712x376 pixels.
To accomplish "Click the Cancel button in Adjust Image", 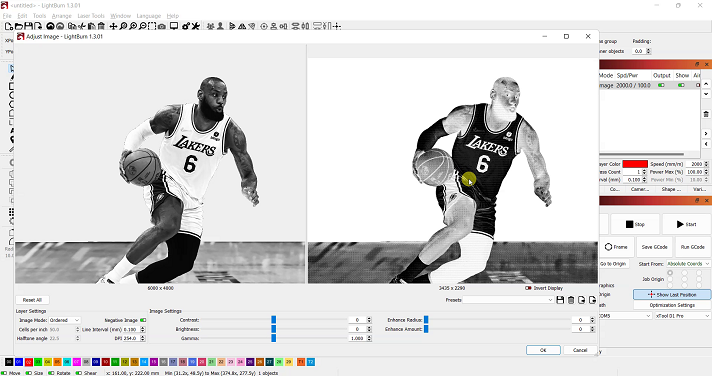I will (x=580, y=350).
